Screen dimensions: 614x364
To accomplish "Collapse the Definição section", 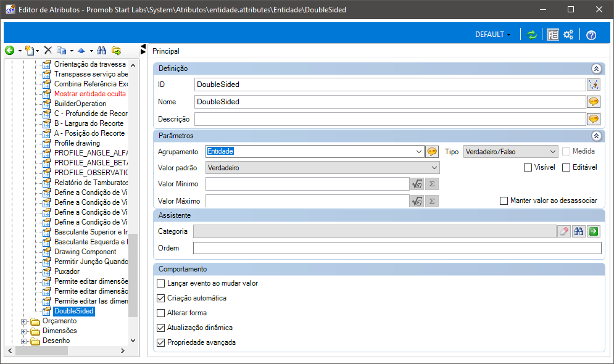I will [x=596, y=69].
